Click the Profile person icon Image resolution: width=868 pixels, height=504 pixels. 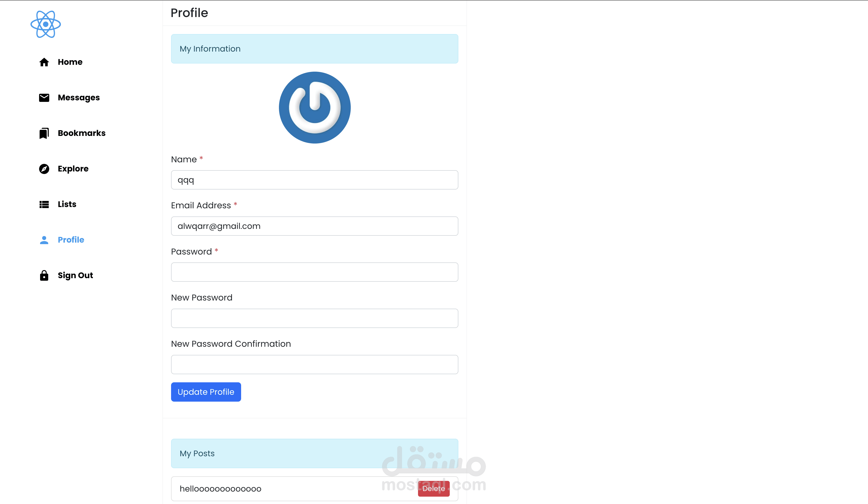pos(44,240)
